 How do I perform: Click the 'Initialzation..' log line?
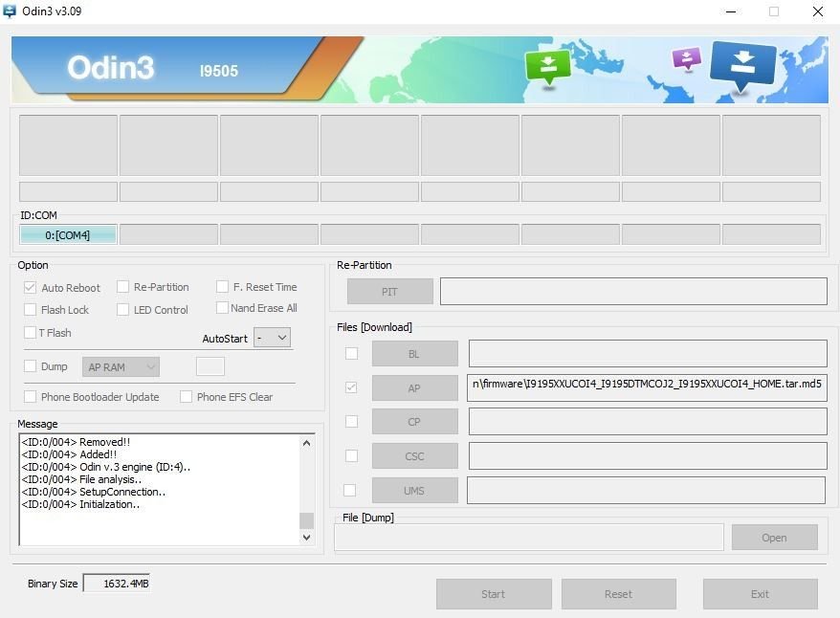pyautogui.click(x=81, y=504)
